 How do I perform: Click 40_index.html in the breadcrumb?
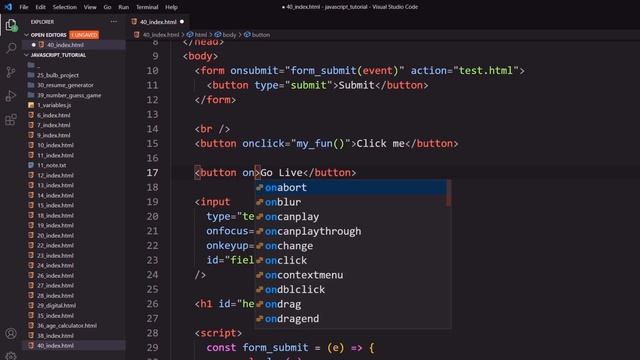pyautogui.click(x=160, y=35)
